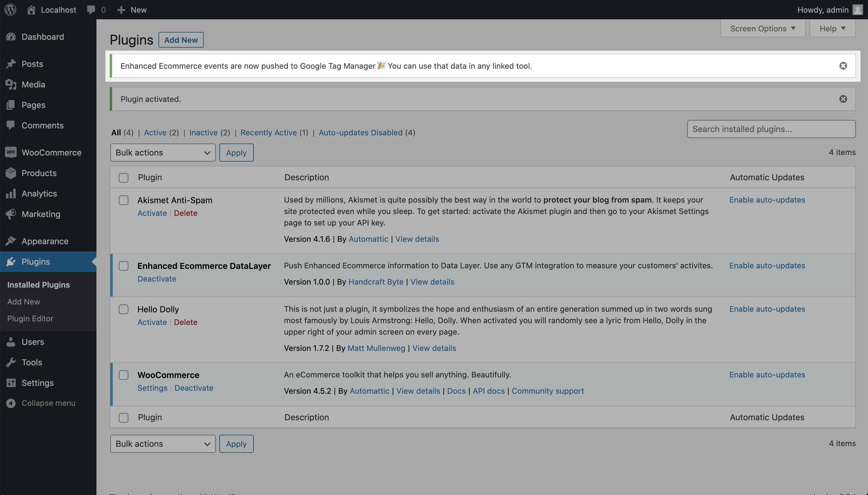Show All plugins filter

(x=116, y=132)
